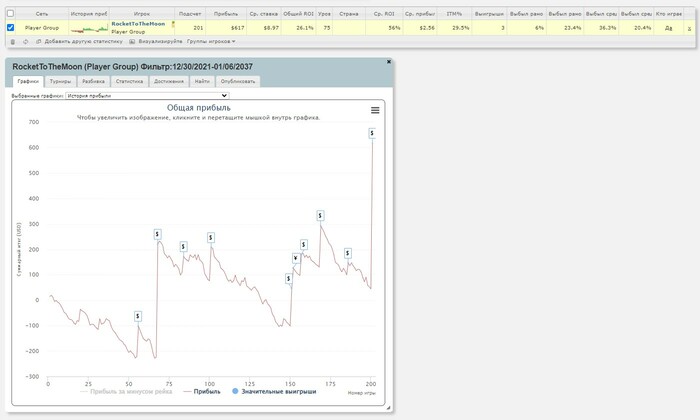The height and width of the screenshot is (420, 700).
Task: Click the 'Визуализируйте' button
Action: pyautogui.click(x=156, y=42)
